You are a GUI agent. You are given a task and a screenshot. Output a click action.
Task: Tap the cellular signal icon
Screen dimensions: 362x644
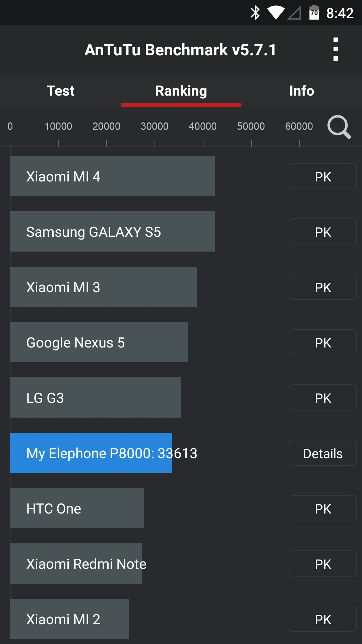[294, 13]
